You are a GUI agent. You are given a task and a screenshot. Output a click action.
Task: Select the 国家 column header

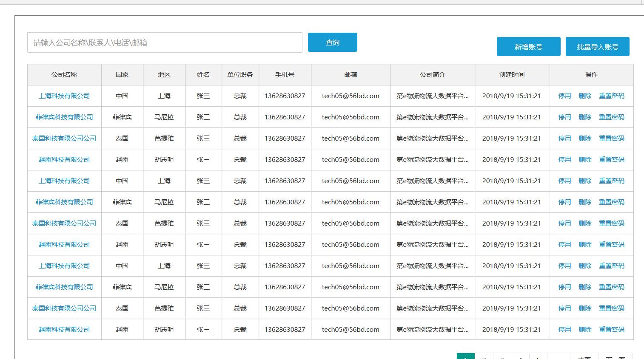click(122, 75)
